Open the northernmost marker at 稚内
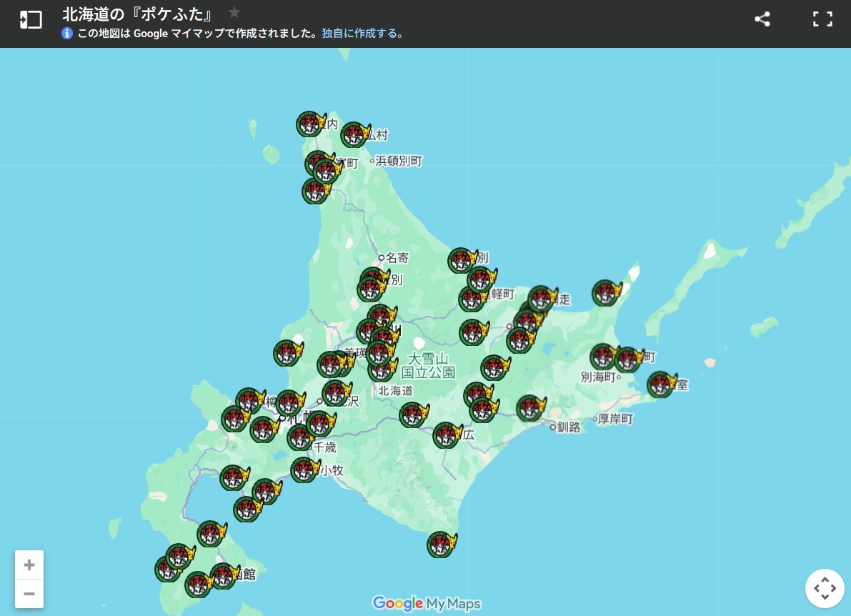 pos(309,124)
